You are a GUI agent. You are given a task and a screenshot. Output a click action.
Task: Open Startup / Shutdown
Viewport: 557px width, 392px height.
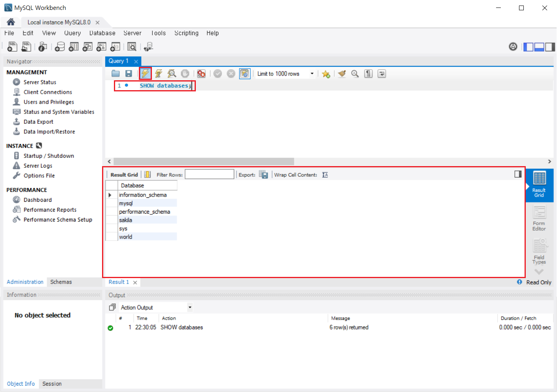49,156
